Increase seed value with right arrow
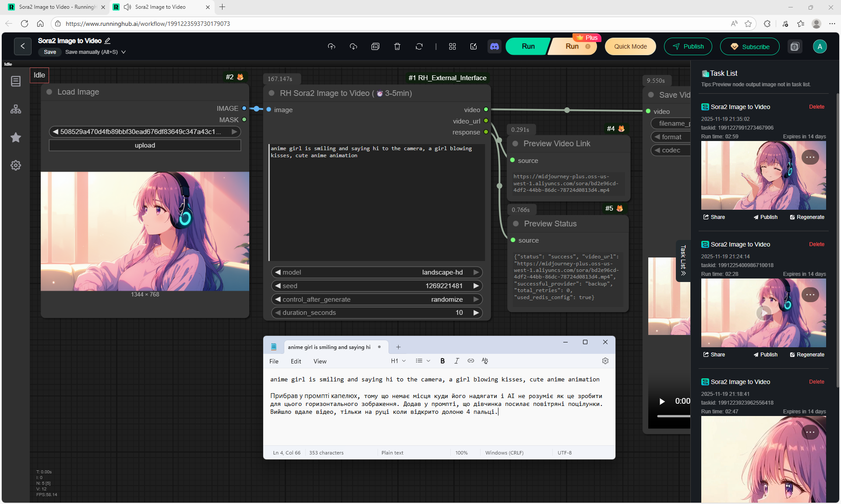The height and width of the screenshot is (504, 841). click(476, 286)
